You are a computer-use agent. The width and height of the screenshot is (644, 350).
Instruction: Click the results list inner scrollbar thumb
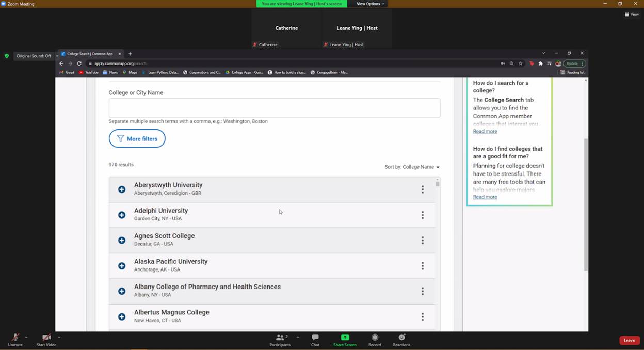[438, 183]
